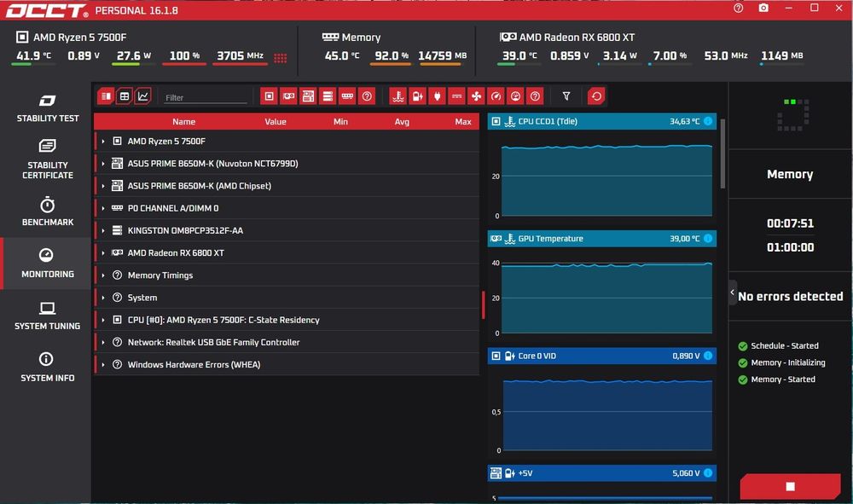This screenshot has height=504, width=853.
Task: Sort table by the Value column
Action: [276, 121]
